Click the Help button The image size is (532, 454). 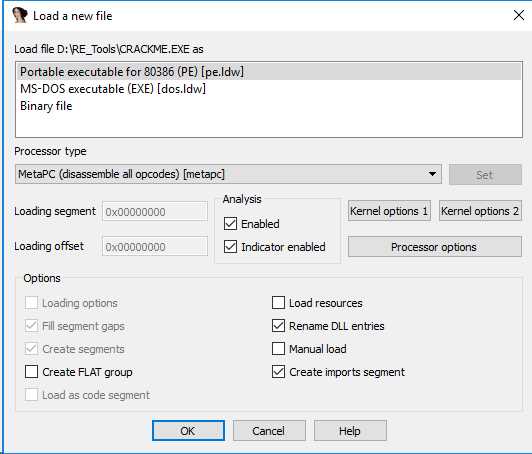click(350, 431)
